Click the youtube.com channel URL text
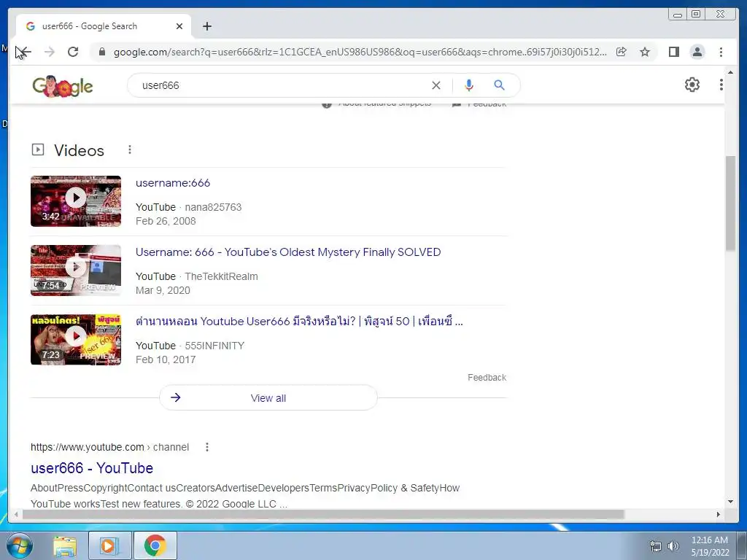Image resolution: width=747 pixels, height=560 pixels. click(x=109, y=447)
